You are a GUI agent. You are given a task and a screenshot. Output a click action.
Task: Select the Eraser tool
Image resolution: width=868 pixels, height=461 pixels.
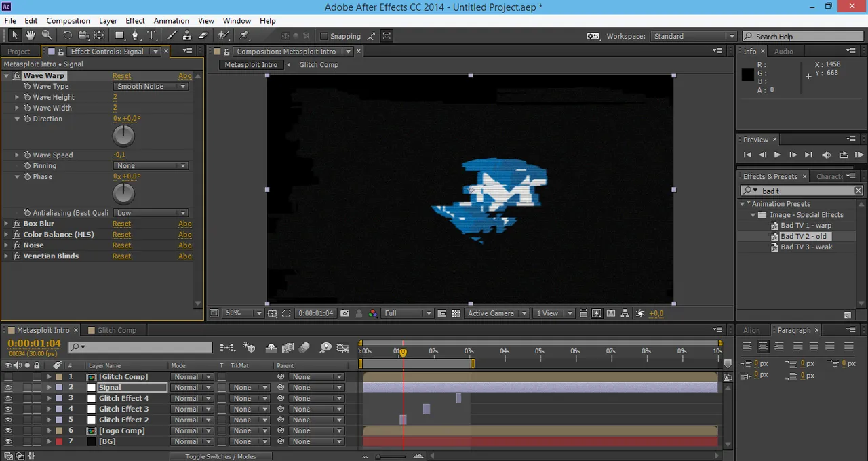[x=203, y=35]
